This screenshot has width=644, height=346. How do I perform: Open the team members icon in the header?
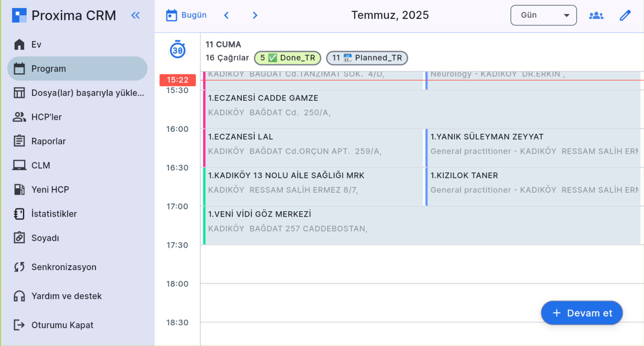tap(596, 15)
